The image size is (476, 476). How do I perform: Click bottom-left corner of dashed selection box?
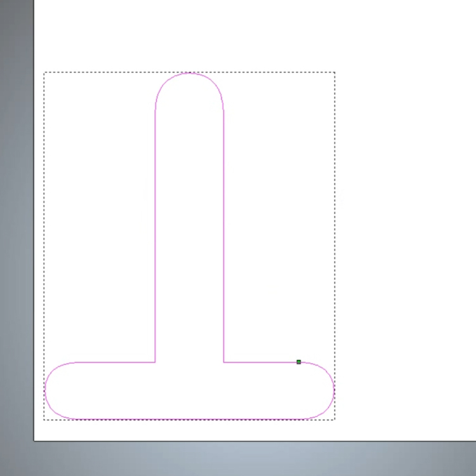tap(44, 420)
